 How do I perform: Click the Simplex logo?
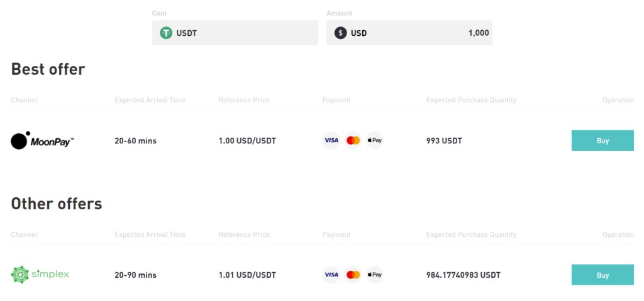point(40,275)
